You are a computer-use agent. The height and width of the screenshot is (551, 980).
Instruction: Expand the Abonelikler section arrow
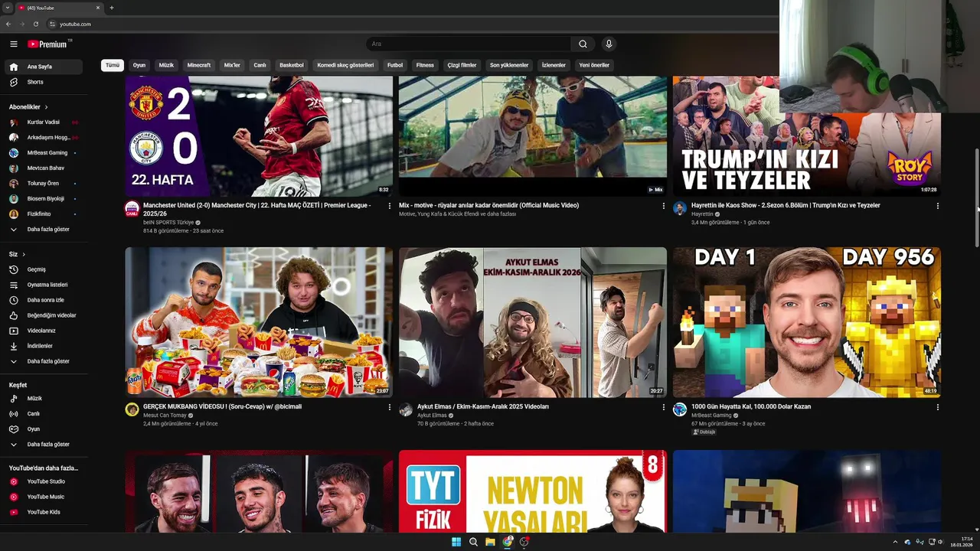point(46,107)
